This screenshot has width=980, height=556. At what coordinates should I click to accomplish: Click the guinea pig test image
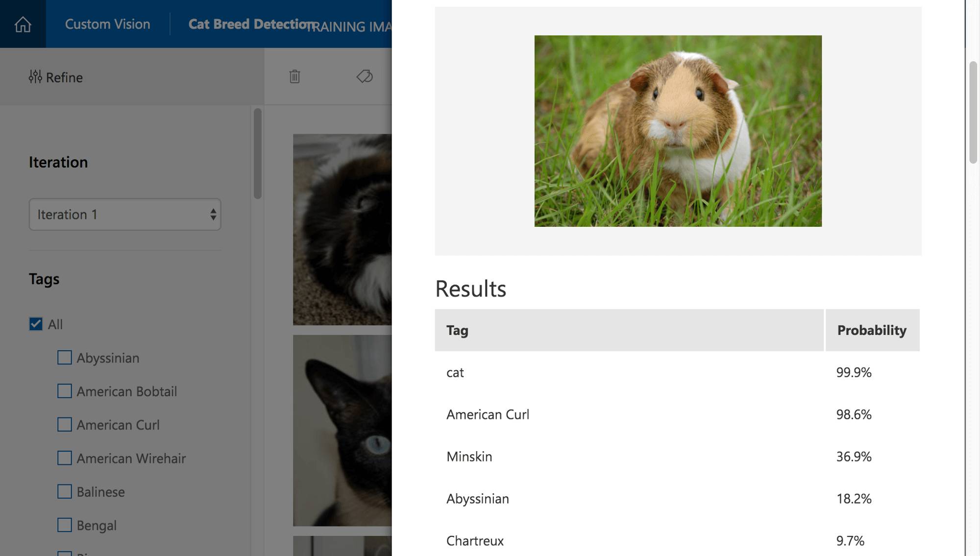click(x=678, y=131)
